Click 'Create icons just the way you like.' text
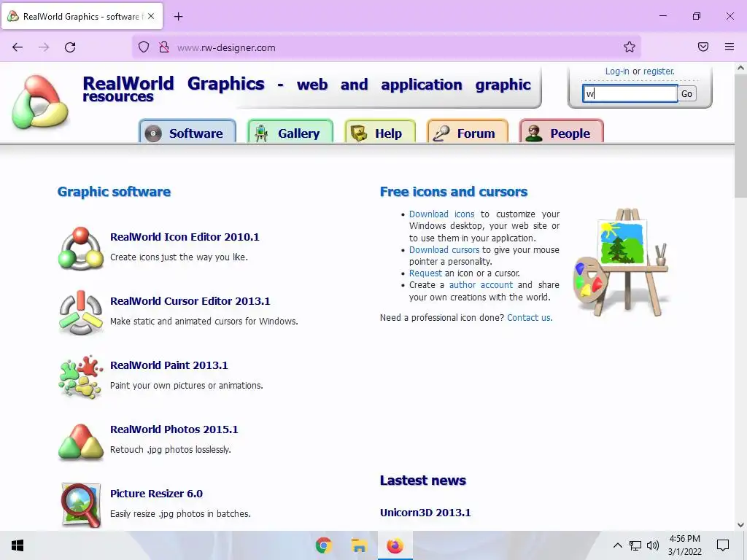Screen dimensions: 747x560 179,257
